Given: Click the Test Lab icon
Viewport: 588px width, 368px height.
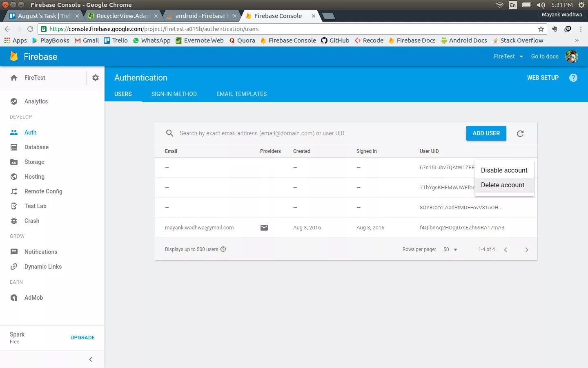Looking at the screenshot, I should pos(14,206).
